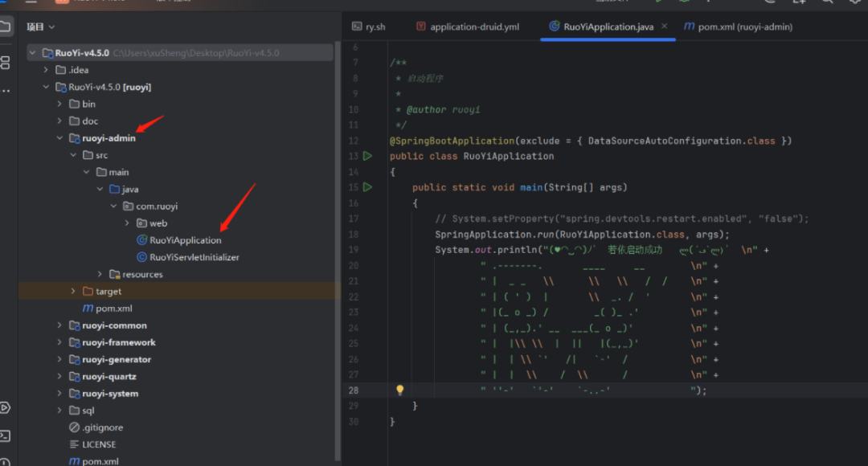Click the yellow lightbulb intention icon
This screenshot has width=868, height=466.
point(399,390)
